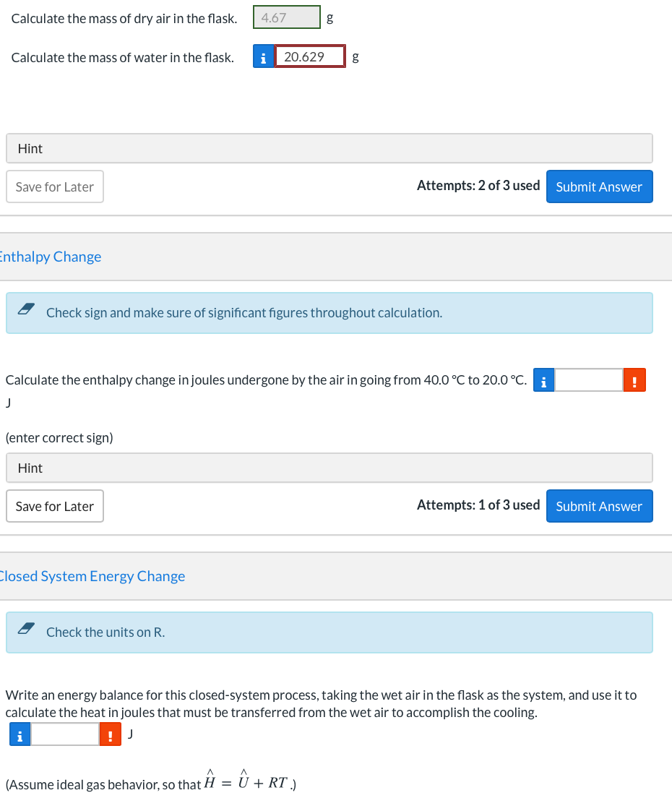
Task: Click the heat transferred answer input field
Action: click(x=65, y=734)
